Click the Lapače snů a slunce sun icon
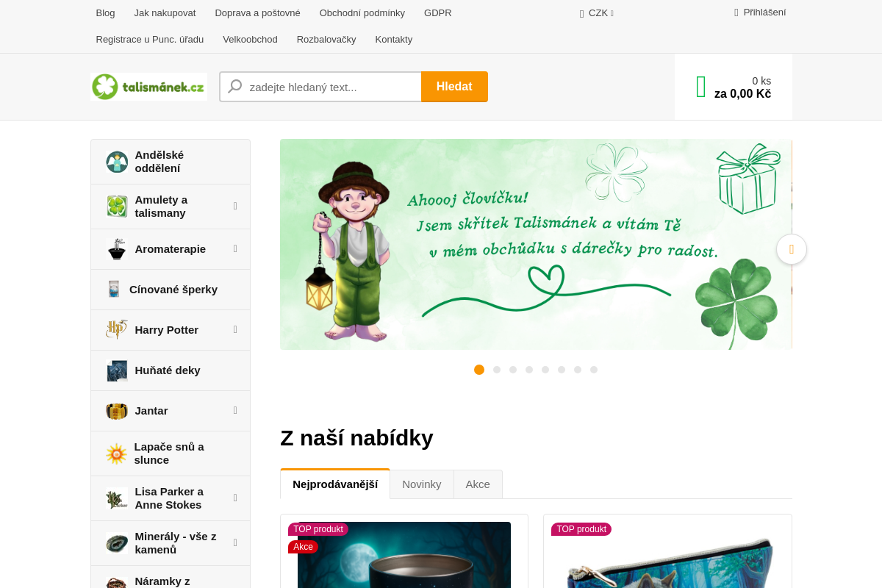The width and height of the screenshot is (882, 588). tap(116, 453)
